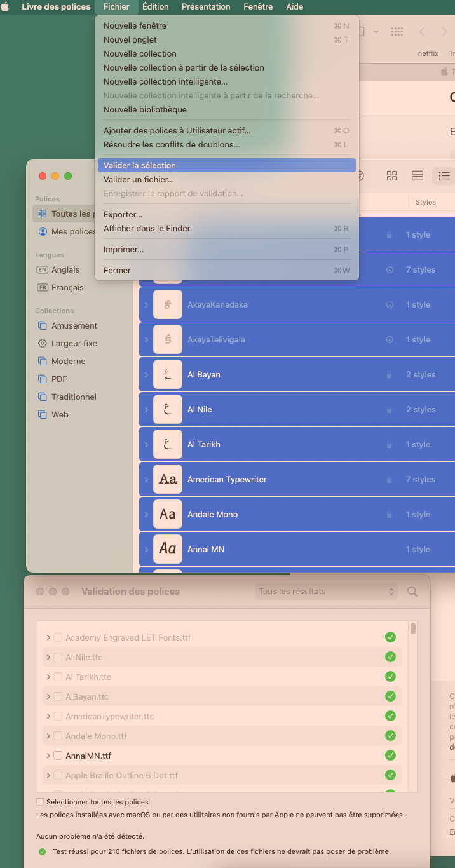Toggle Sélectionner toutes les polices checkbox
The image size is (455, 868).
pyautogui.click(x=41, y=802)
